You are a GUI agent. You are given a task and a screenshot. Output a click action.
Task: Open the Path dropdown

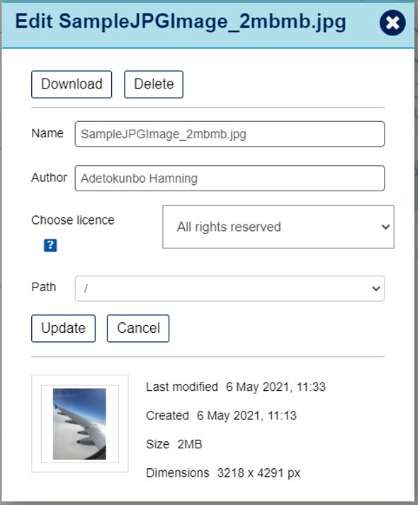pos(229,288)
